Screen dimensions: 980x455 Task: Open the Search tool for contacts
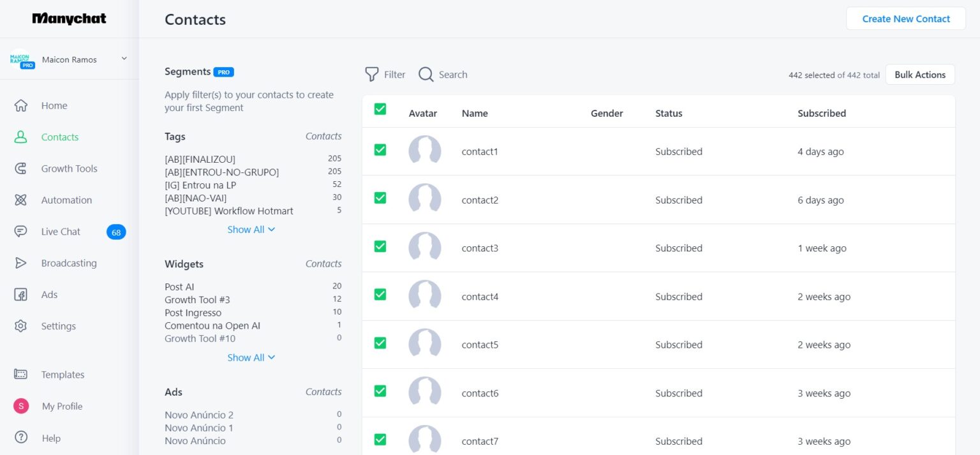click(x=442, y=75)
